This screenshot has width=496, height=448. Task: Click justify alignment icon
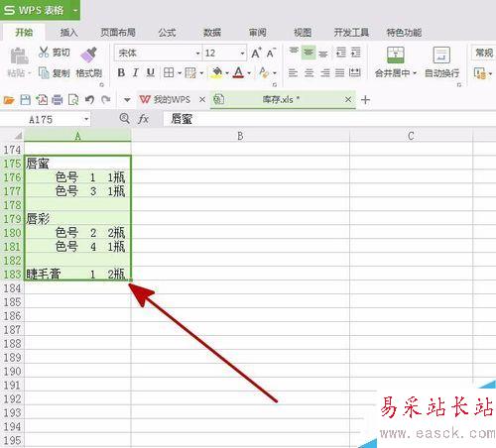[339, 72]
